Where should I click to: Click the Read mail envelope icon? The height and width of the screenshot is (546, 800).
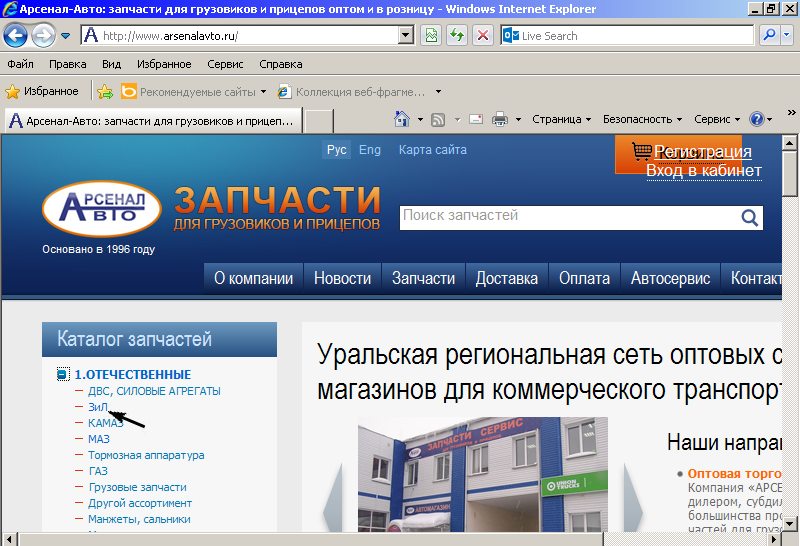click(476, 119)
